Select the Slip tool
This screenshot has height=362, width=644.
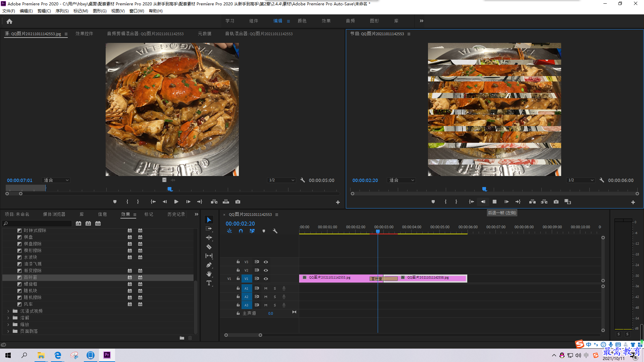tap(209, 256)
